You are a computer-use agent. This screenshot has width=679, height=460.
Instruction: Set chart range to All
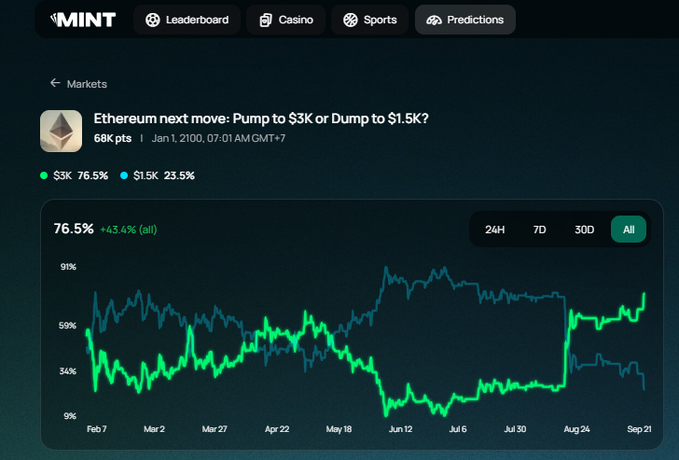628,230
